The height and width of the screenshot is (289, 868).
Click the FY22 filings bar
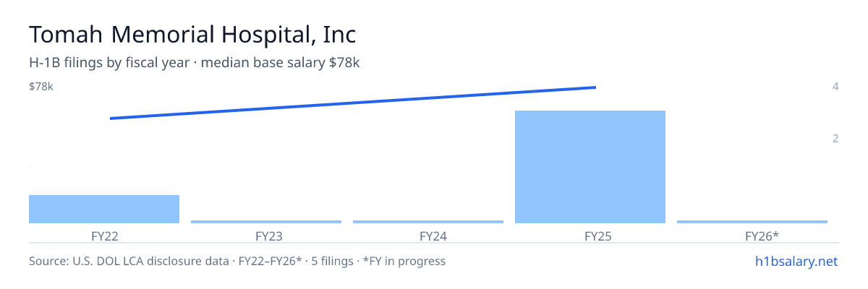pos(104,209)
